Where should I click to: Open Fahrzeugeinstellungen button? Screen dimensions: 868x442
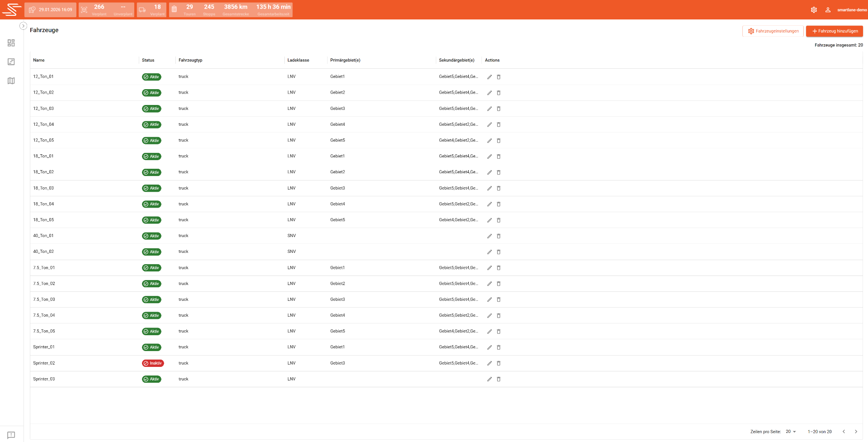coord(773,31)
